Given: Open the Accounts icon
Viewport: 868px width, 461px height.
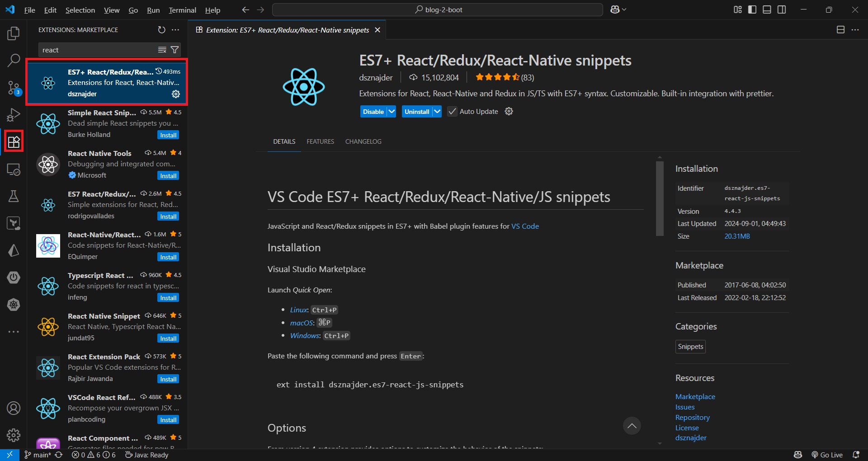Looking at the screenshot, I should pyautogui.click(x=14, y=408).
